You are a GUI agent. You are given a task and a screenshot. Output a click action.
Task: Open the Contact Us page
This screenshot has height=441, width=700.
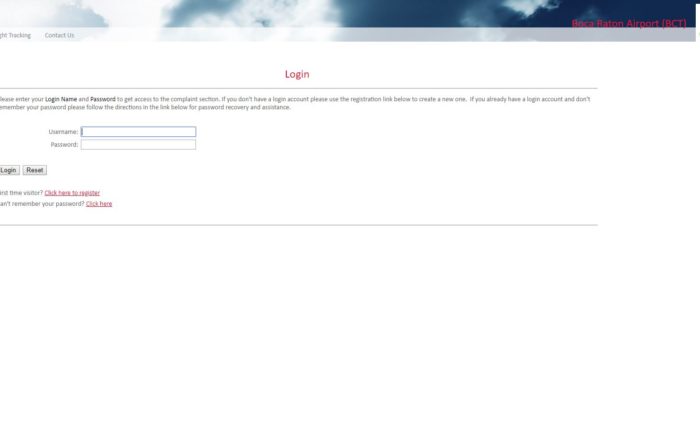click(x=59, y=35)
